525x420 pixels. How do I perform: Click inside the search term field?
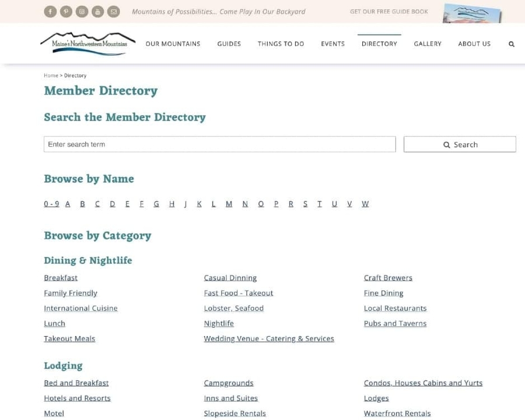pos(219,144)
